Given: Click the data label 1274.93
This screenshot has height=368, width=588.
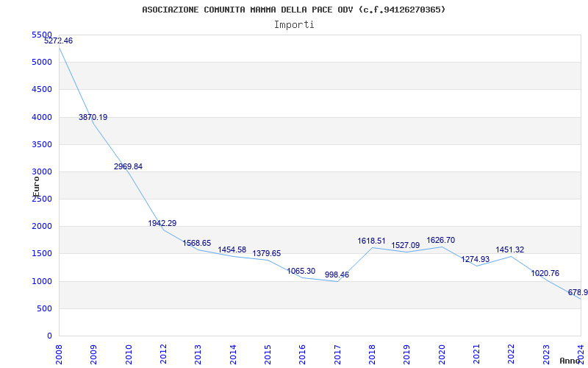Looking at the screenshot, I should coord(475,259).
